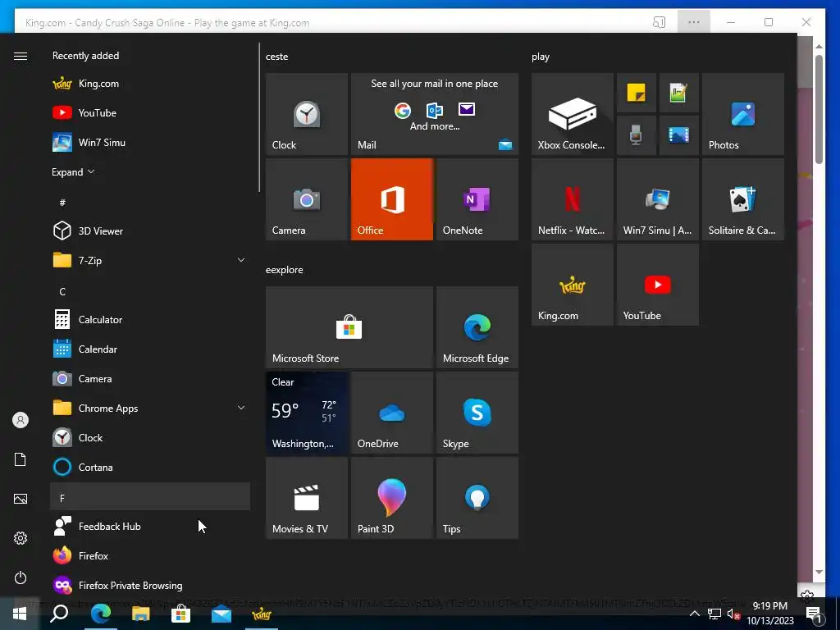
Task: Open the user account button in Start sidebar
Action: [21, 420]
